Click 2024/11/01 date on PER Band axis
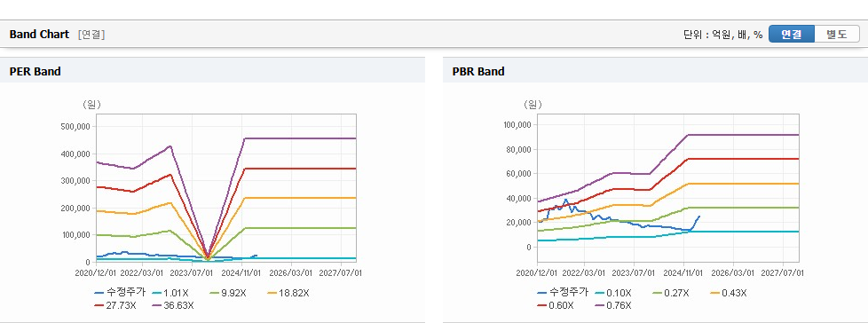Image resolution: width=868 pixels, height=323 pixels. pos(241,272)
